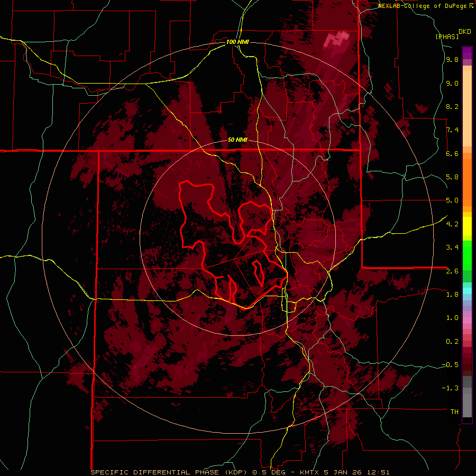Select the 6.6 scale value
This screenshot has height=476, width=476.
point(452,153)
